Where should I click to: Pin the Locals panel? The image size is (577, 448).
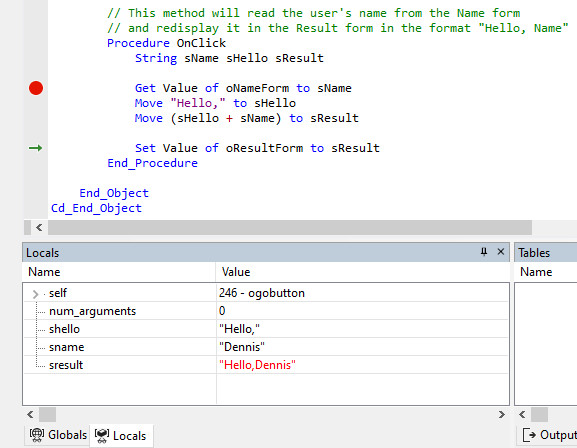[x=484, y=252]
